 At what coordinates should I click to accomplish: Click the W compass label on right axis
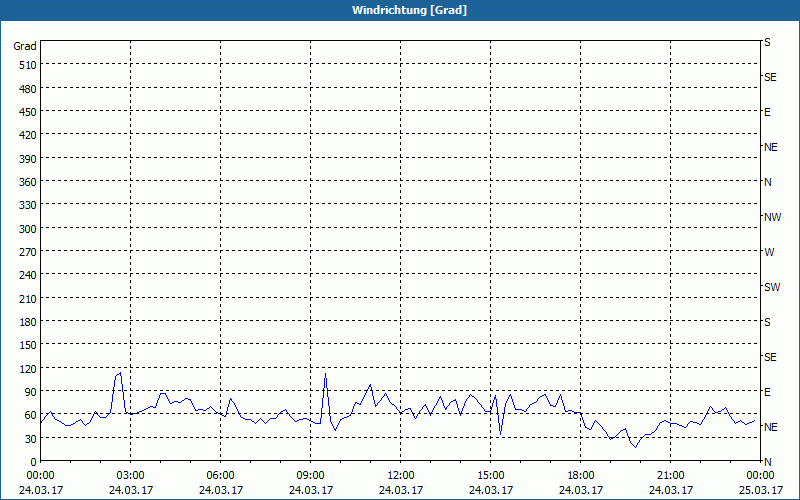769,252
